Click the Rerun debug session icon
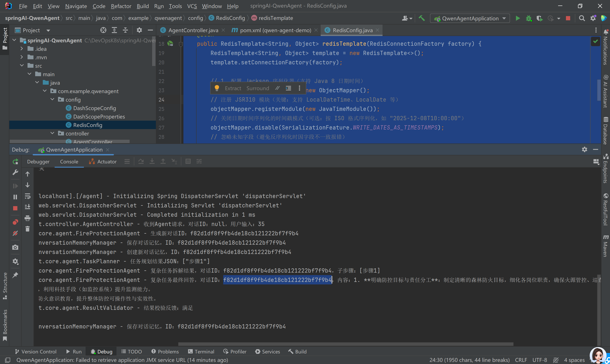This screenshot has width=610, height=364. tap(15, 161)
